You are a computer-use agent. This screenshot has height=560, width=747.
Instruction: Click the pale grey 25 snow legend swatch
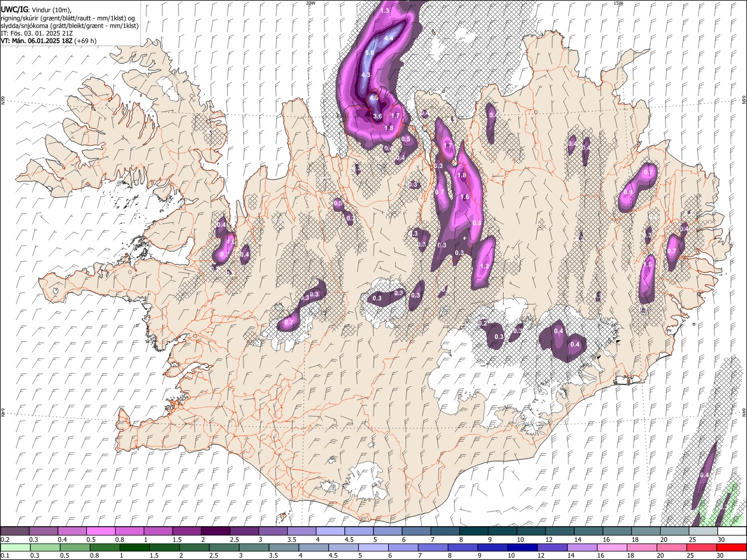point(703,531)
